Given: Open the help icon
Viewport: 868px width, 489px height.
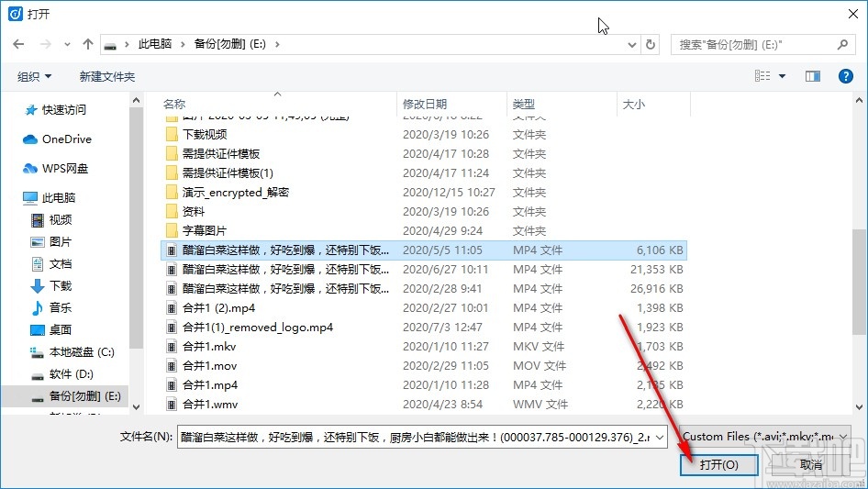Looking at the screenshot, I should click(x=845, y=76).
